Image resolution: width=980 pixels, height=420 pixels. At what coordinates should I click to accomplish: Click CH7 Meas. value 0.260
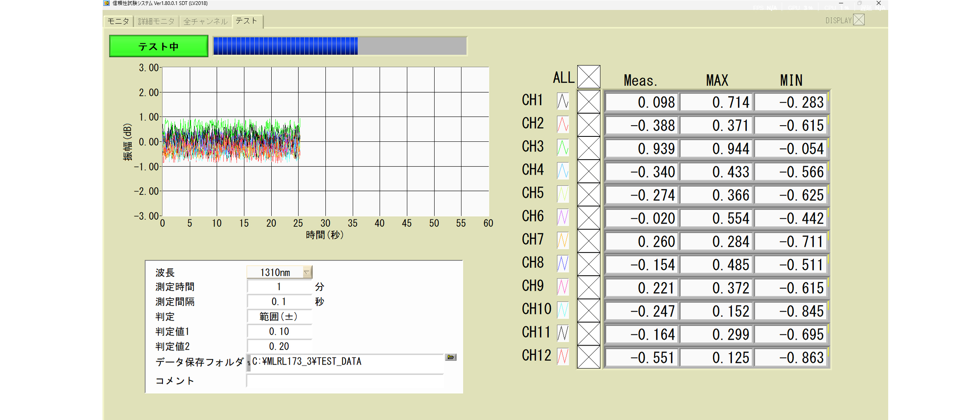point(642,241)
